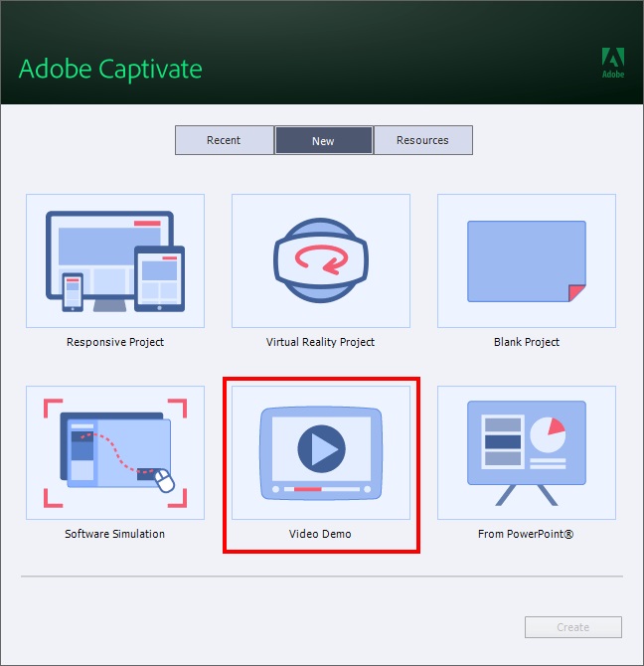This screenshot has height=666, width=644.
Task: Click the Blank Project label
Action: pos(527,342)
